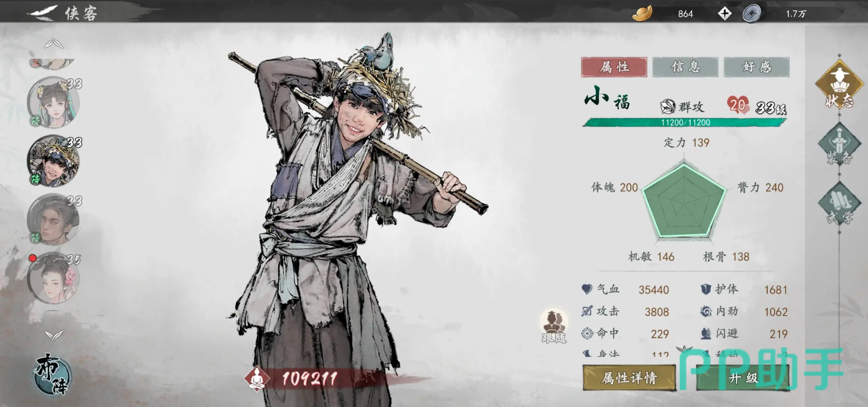Viewport: 868px width, 407px height.
Task: Switch to the 好感 affection tab
Action: coord(756,67)
